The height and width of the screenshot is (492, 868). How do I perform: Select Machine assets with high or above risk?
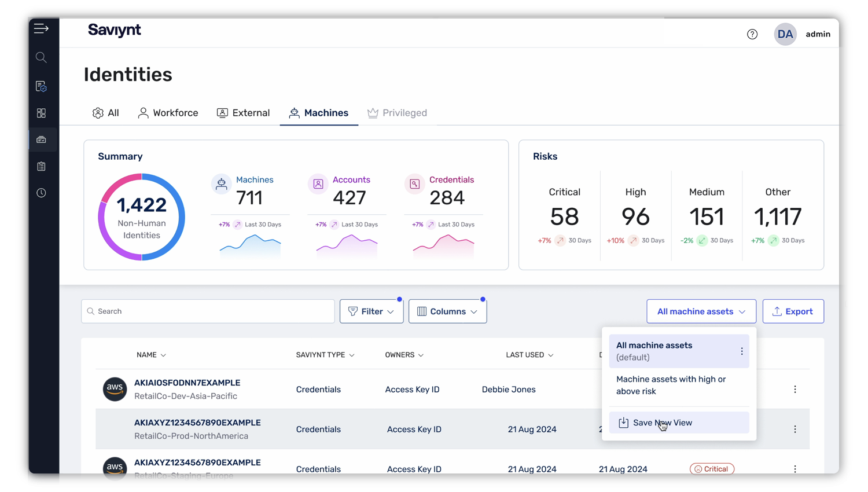[679, 385]
